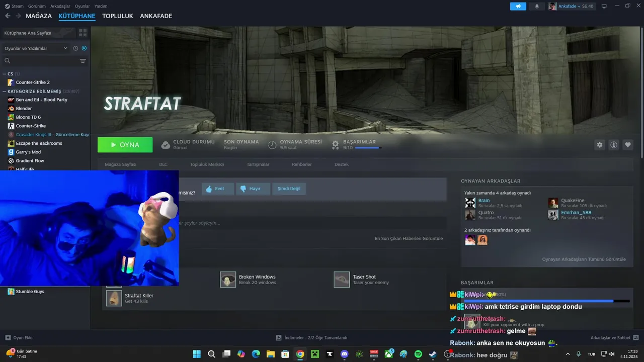Go back with the left arrow
The width and height of the screenshot is (644, 362).
[x=8, y=16]
